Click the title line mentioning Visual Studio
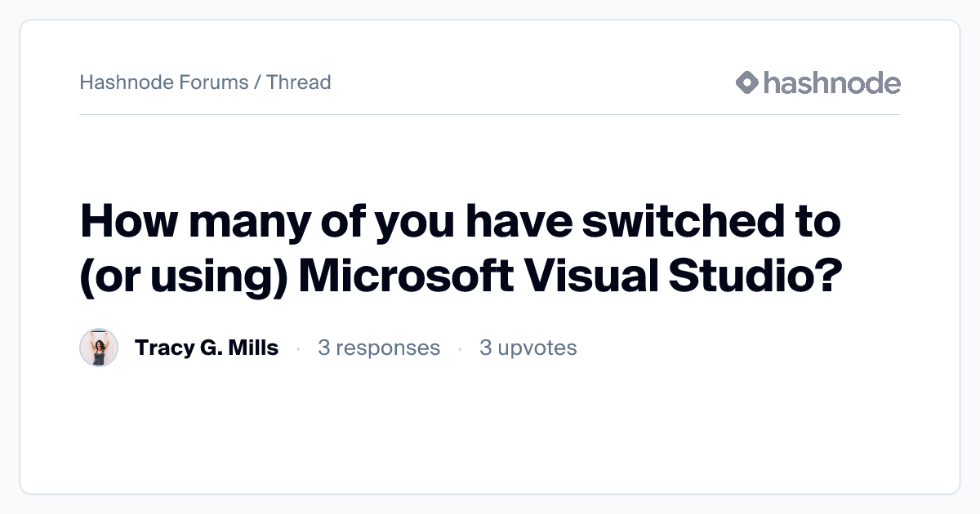Image resolution: width=980 pixels, height=514 pixels. (x=461, y=277)
